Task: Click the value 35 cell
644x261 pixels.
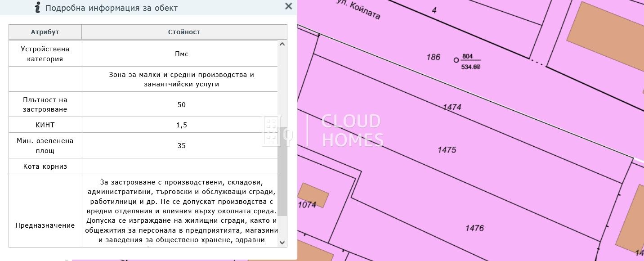Action: pyautogui.click(x=180, y=145)
